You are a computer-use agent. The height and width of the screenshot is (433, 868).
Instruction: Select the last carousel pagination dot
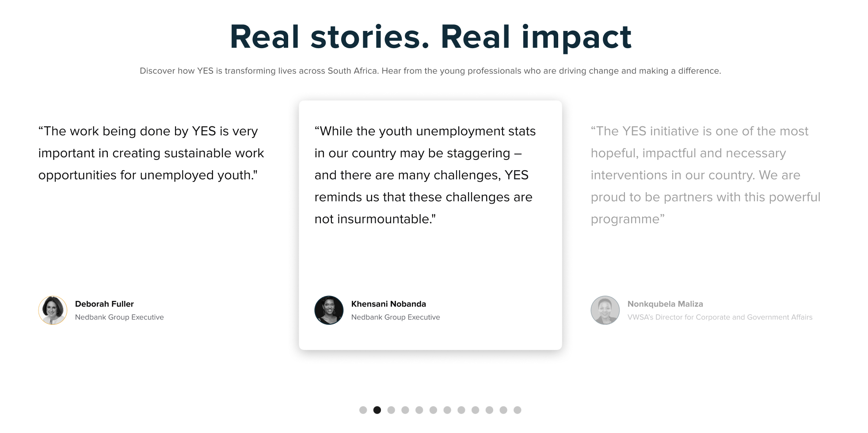(518, 410)
